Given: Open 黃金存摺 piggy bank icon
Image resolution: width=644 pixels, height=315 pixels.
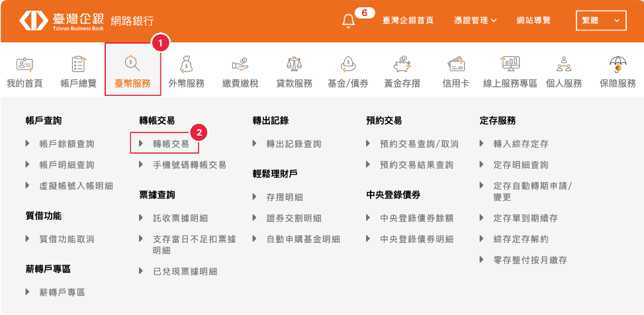Looking at the screenshot, I should pos(402,64).
